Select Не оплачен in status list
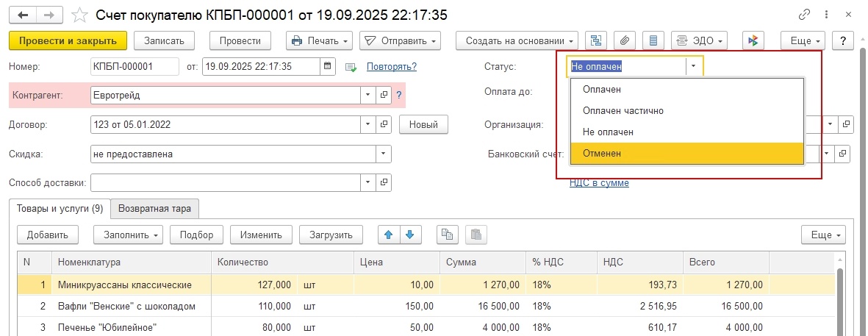This screenshot has height=336, width=868. (x=687, y=132)
